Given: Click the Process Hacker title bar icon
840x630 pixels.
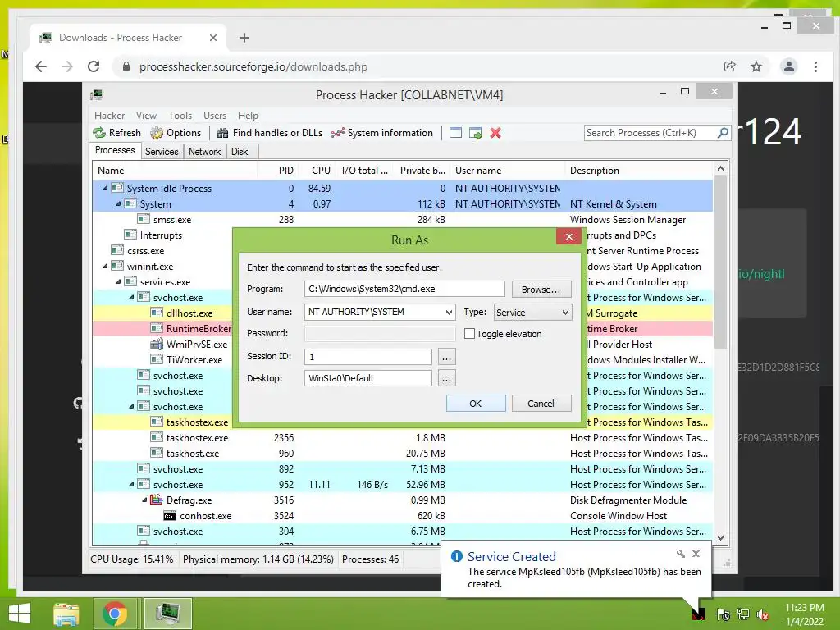Looking at the screenshot, I should coord(97,95).
